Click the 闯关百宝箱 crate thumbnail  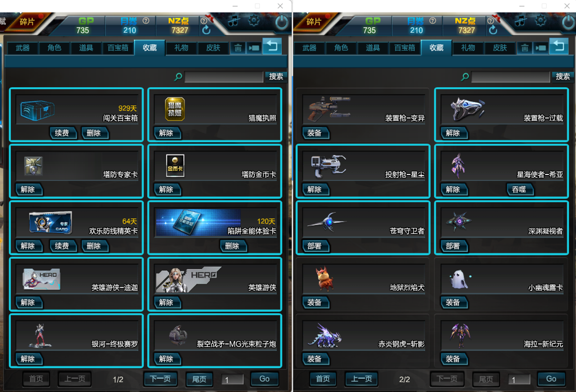[x=37, y=110]
